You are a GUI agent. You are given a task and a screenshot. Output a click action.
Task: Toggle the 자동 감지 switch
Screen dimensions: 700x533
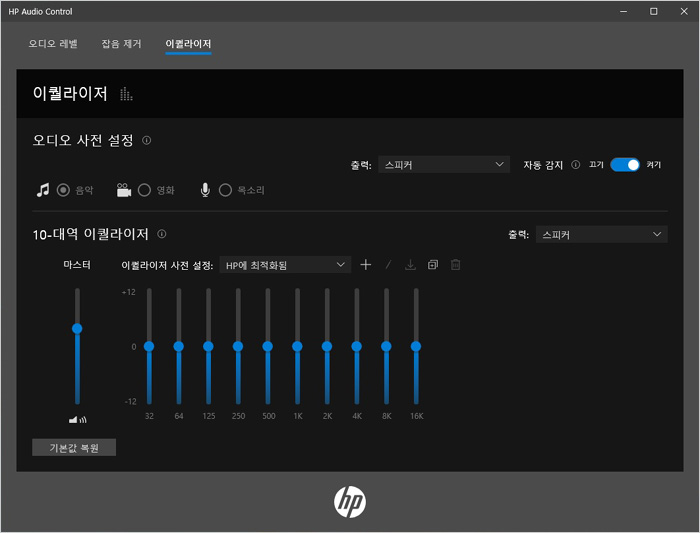point(625,165)
